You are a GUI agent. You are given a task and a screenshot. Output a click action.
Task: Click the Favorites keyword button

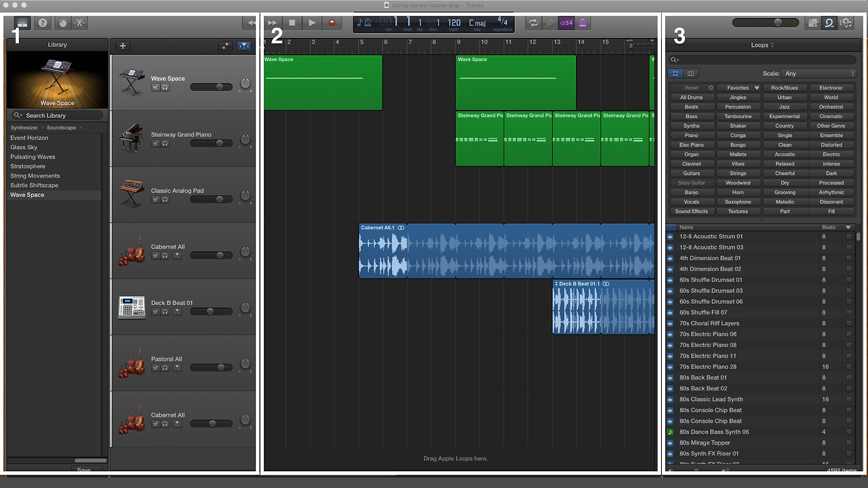(738, 87)
